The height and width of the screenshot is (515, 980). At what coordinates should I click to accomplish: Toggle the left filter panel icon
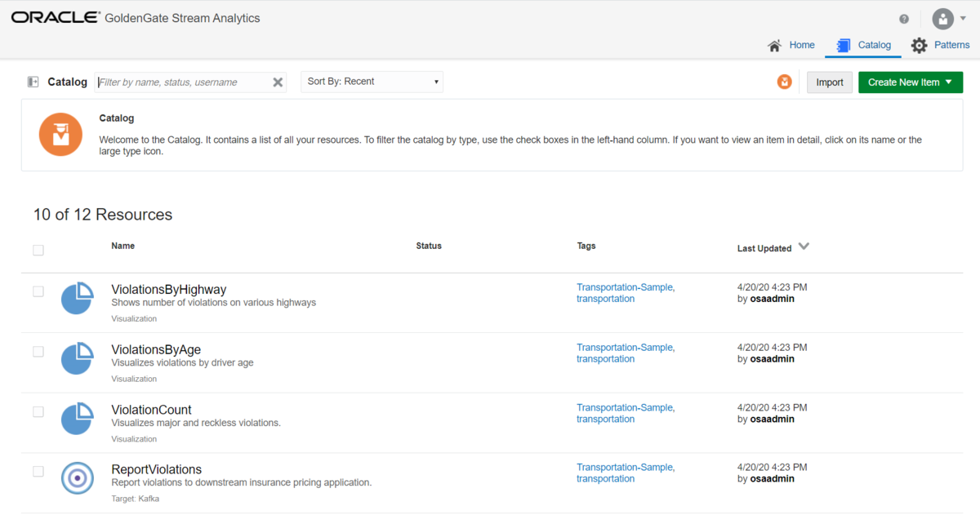pyautogui.click(x=33, y=82)
